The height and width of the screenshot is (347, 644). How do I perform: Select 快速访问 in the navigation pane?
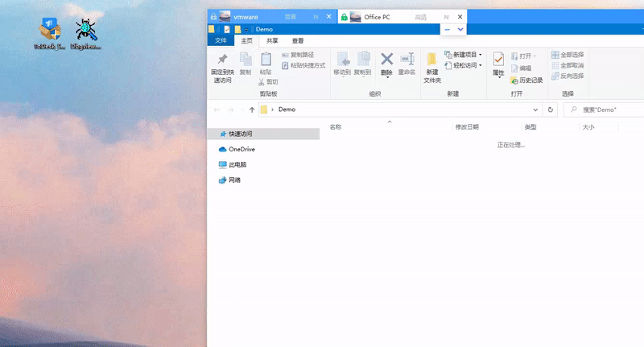pyautogui.click(x=264, y=134)
